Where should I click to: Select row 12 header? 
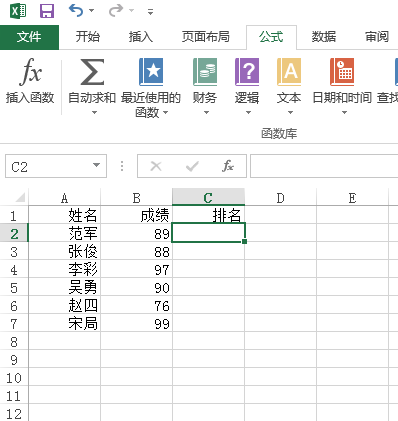pyautogui.click(x=14, y=414)
